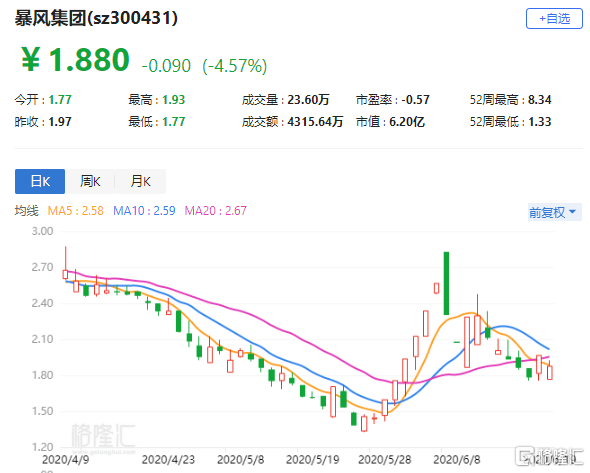590x473 pixels.
Task: Click date label 2020/5/8
Action: pyautogui.click(x=241, y=459)
